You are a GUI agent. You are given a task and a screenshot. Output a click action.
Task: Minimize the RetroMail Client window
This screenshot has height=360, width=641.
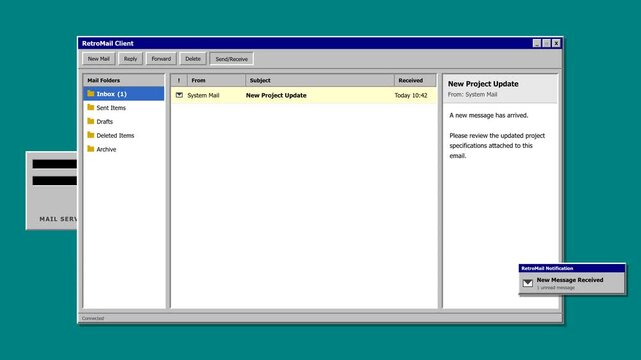point(537,43)
